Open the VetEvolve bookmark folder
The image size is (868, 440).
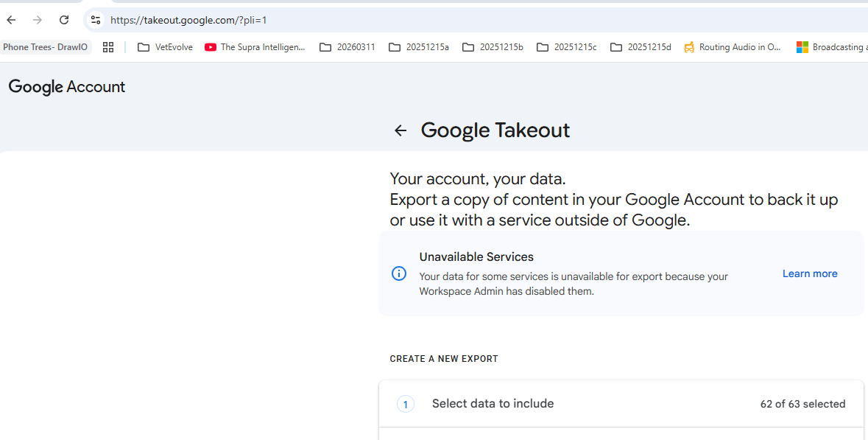tap(165, 47)
